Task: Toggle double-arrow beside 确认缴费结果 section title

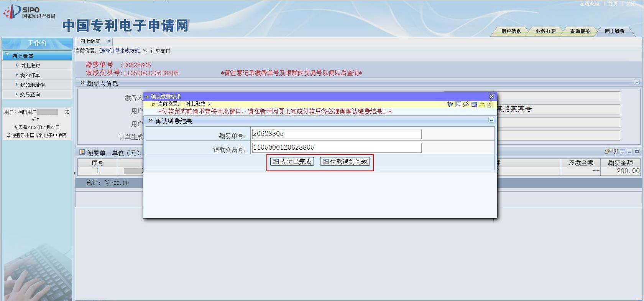Action: tap(151, 121)
